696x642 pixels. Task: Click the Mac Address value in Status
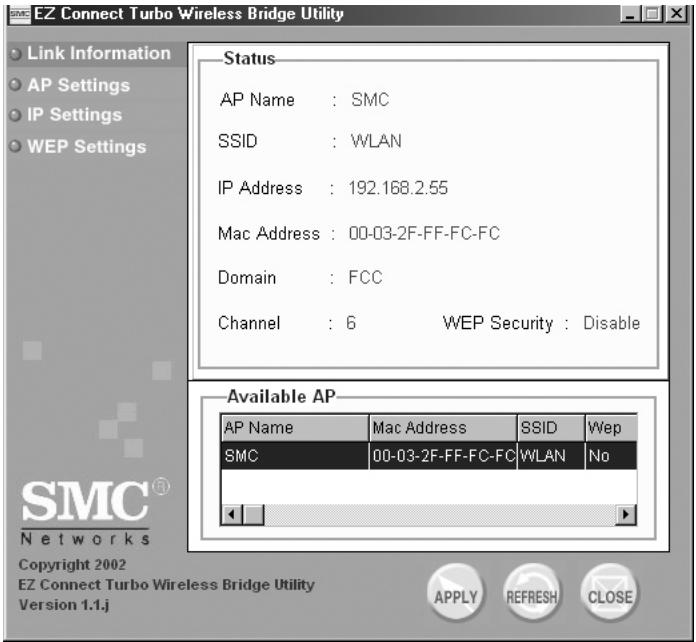424,234
